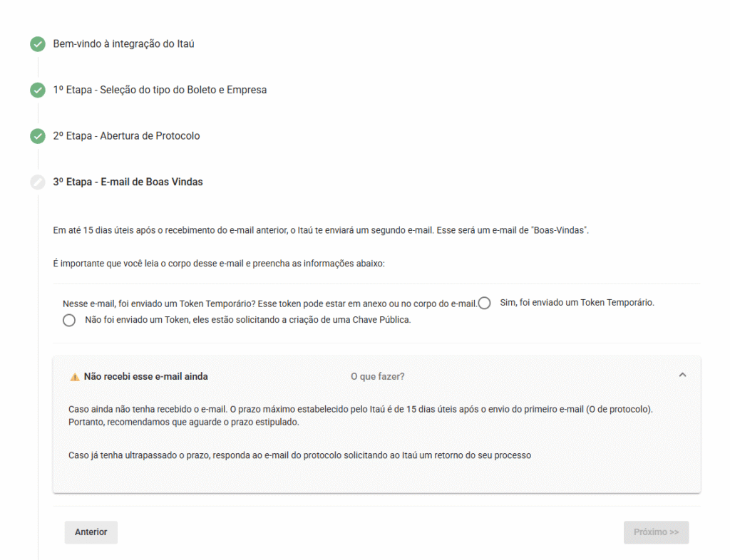
Task: Select step '3º Etapa - E-mail de Boas Vindas'
Action: (x=128, y=182)
